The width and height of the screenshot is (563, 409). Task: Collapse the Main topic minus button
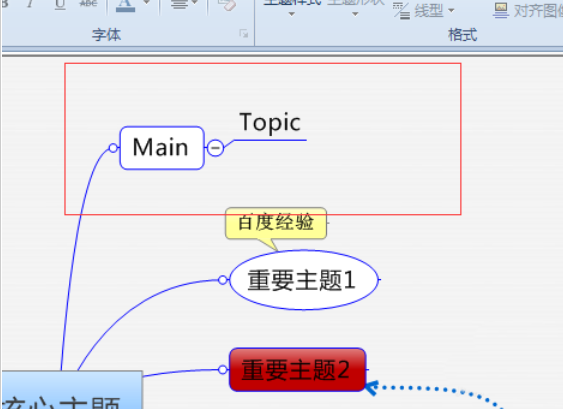(x=215, y=148)
